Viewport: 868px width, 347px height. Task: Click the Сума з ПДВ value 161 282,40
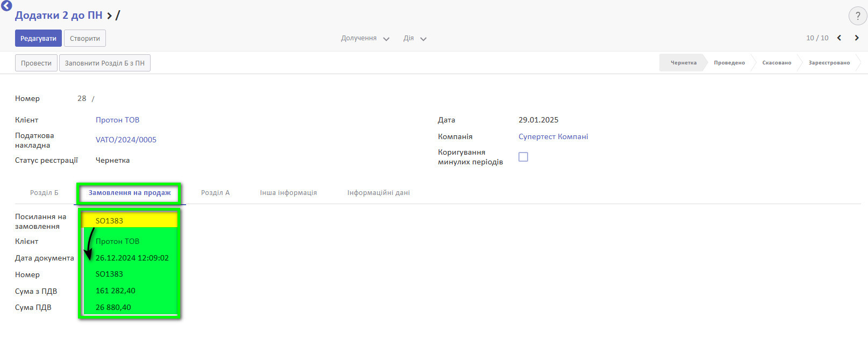(116, 291)
